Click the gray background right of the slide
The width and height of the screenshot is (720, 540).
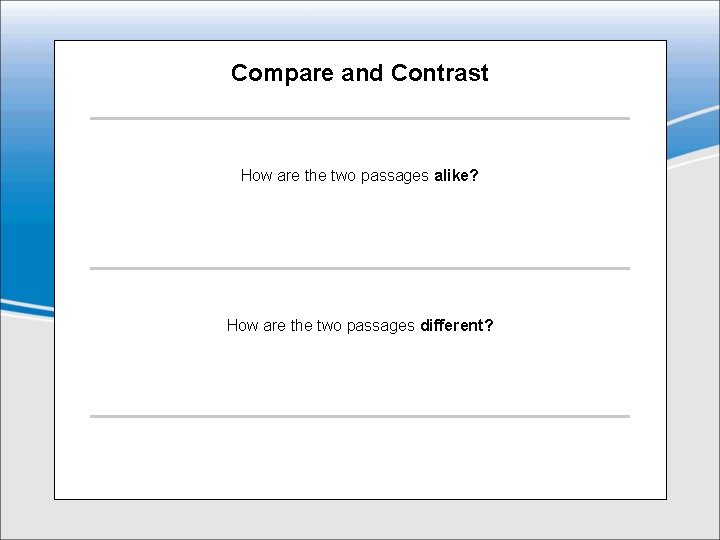click(x=693, y=350)
